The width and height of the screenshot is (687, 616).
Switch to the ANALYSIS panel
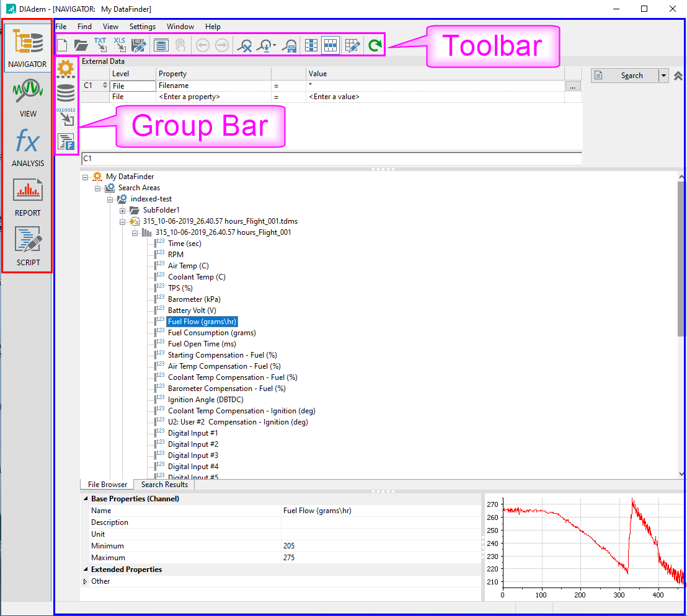(x=28, y=147)
